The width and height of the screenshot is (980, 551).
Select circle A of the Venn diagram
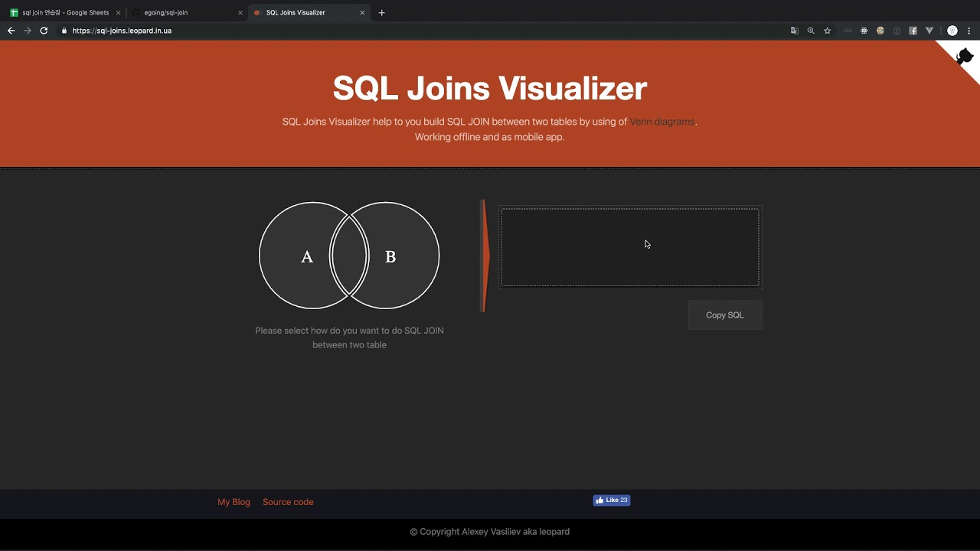tap(295, 256)
